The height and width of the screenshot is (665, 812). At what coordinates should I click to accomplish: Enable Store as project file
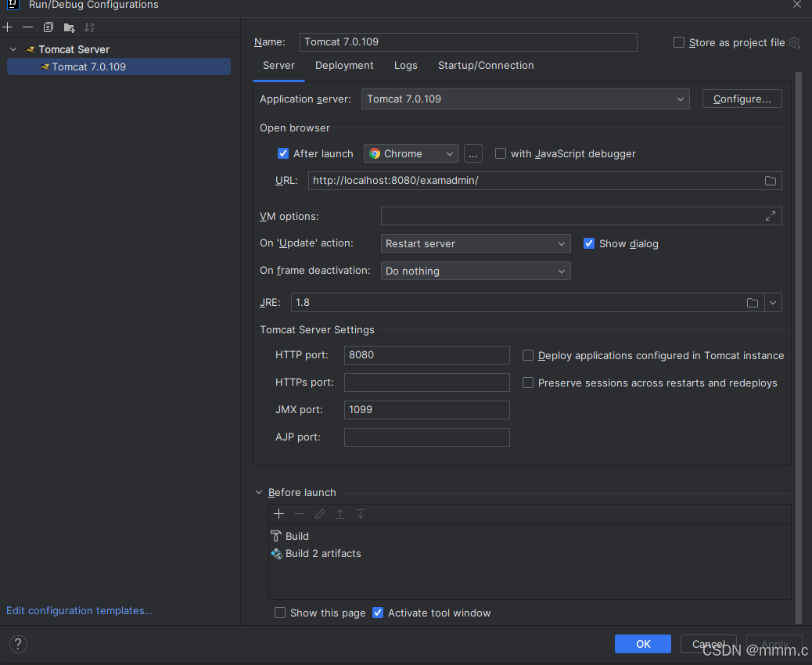679,42
